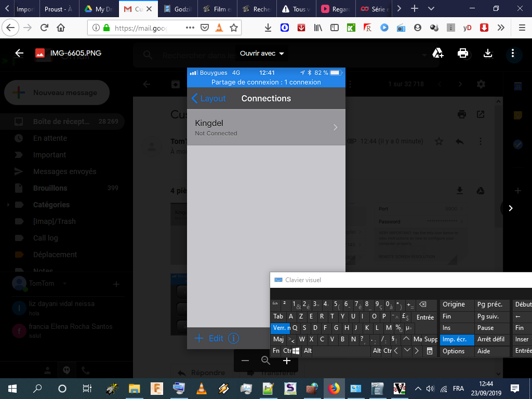Switch to the 'Proust - À' tab
This screenshot has height=399, width=532.
59,9
